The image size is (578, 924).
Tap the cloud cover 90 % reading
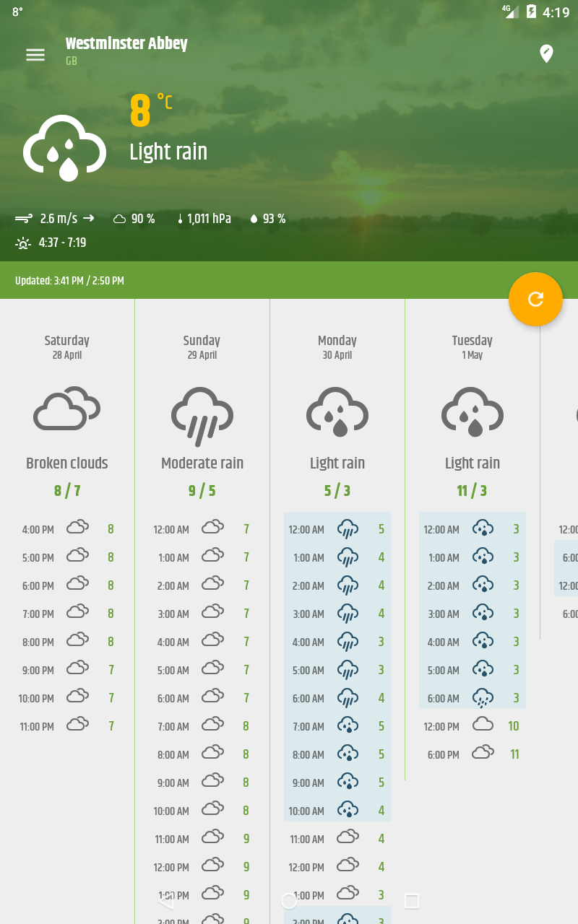tap(134, 219)
